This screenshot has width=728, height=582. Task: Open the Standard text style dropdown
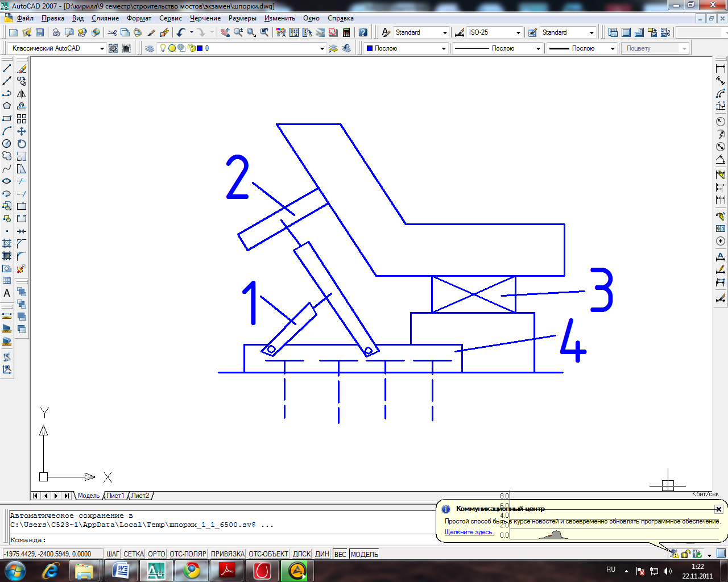445,33
